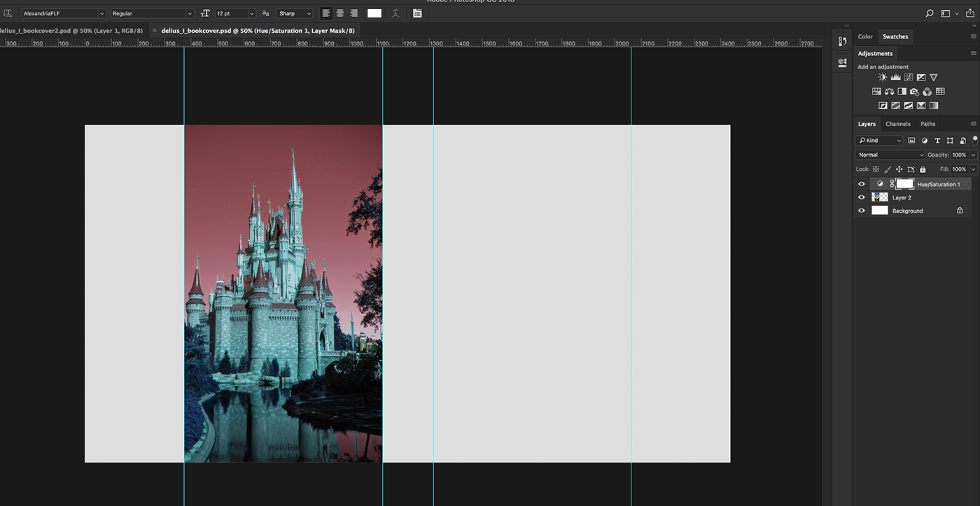Image resolution: width=980 pixels, height=506 pixels.
Task: Open the text color swatch
Action: point(374,13)
